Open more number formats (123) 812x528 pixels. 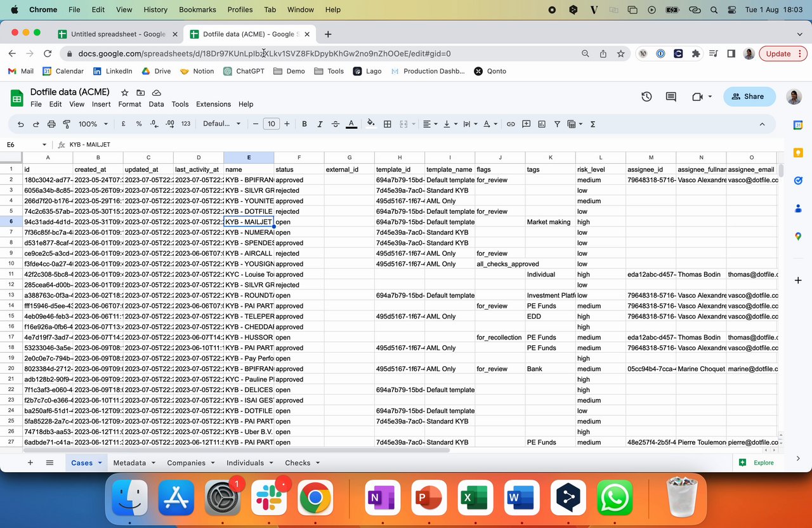[x=186, y=124]
